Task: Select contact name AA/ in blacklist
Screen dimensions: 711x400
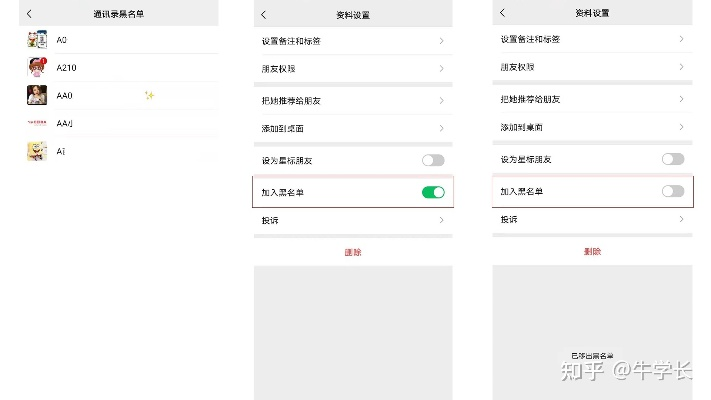Action: pyautogui.click(x=64, y=123)
